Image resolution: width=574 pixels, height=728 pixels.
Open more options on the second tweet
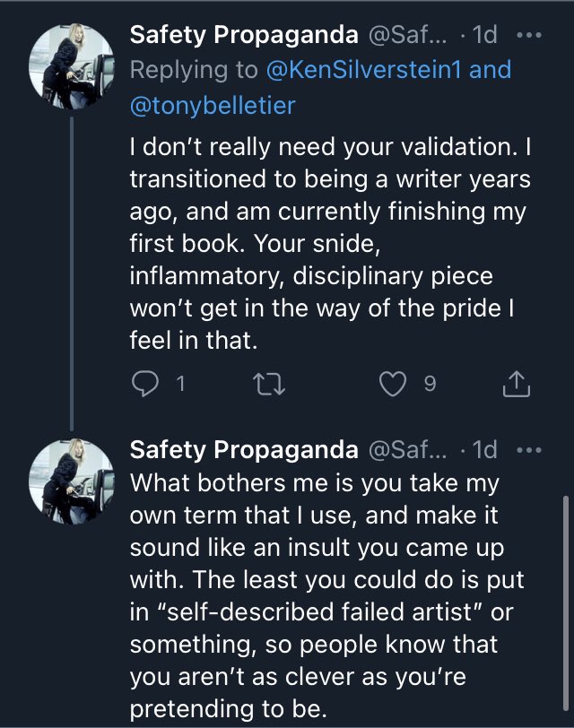tap(531, 448)
